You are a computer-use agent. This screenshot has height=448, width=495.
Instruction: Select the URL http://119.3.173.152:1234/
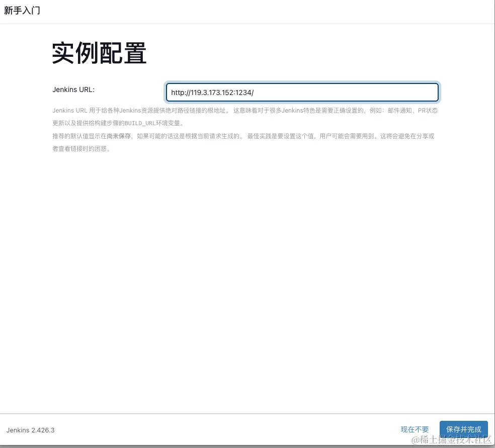pyautogui.click(x=211, y=93)
